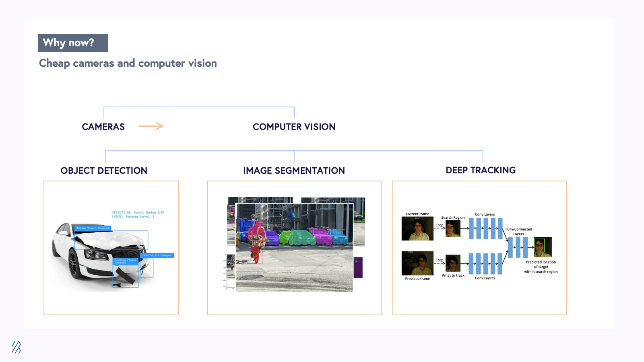Click the upper Conv Layers blue bars
644x362 pixels.
point(485,228)
